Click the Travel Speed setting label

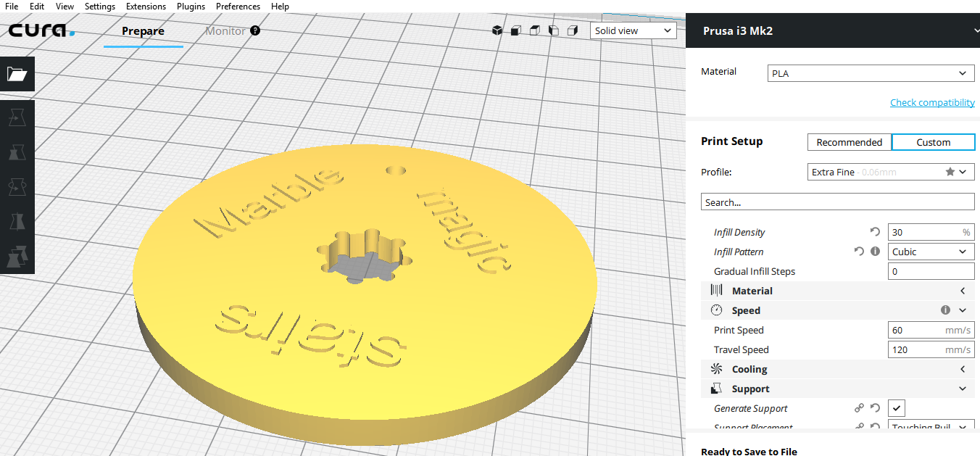742,349
